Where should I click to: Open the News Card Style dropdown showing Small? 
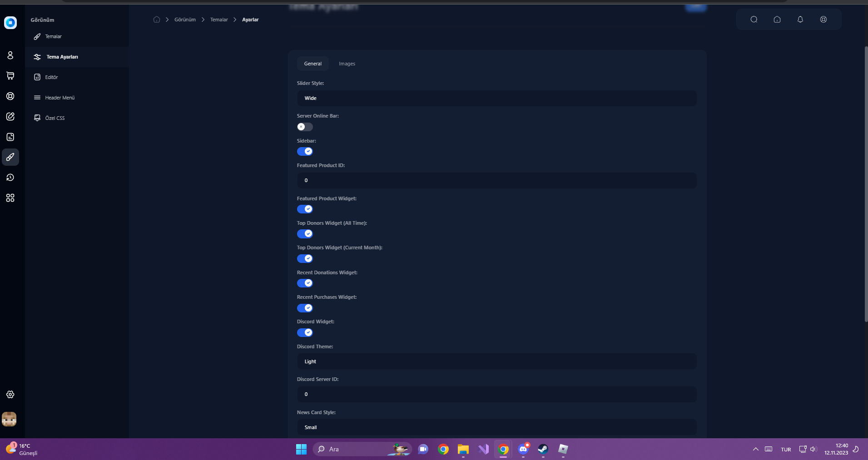[x=497, y=427]
